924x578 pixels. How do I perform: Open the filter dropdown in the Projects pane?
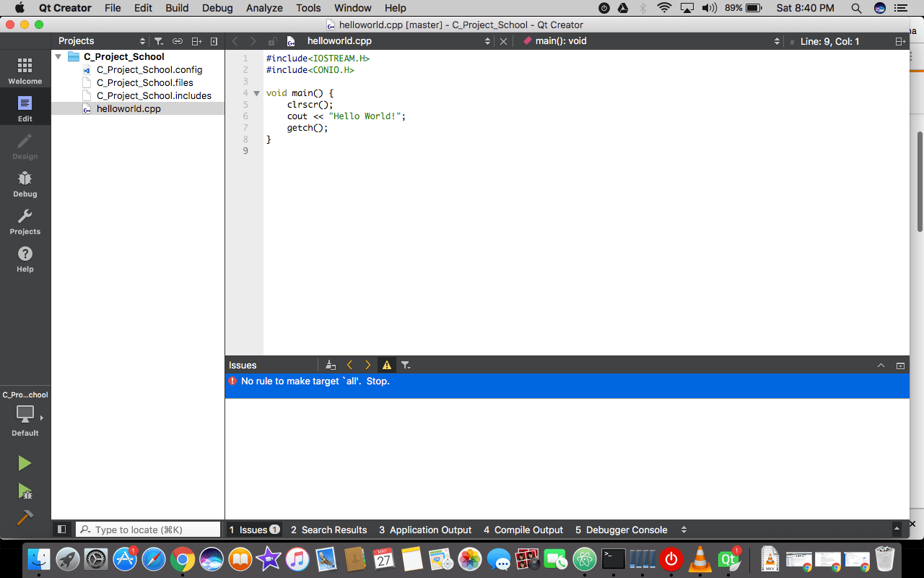pos(158,40)
